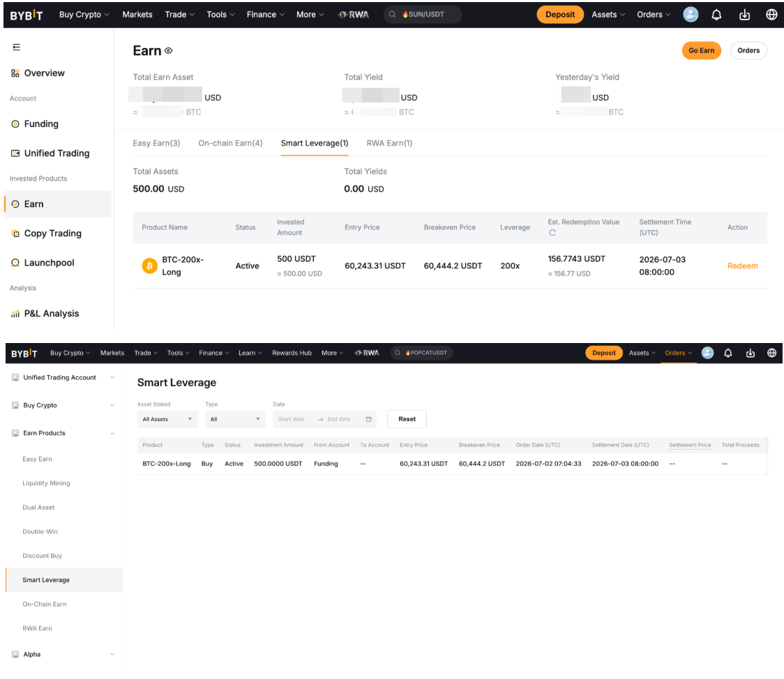Refresh Est. Redemption Value with the reload icon
This screenshot has width=784, height=679.
click(552, 233)
